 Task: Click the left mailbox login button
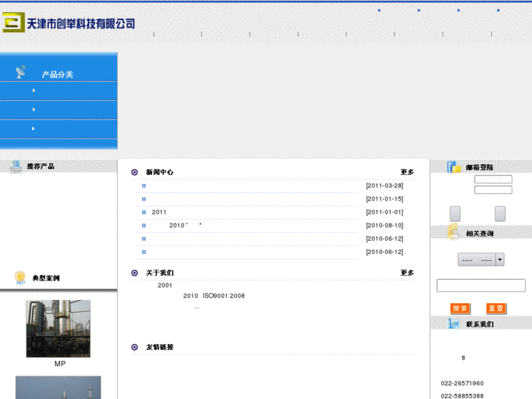pyautogui.click(x=455, y=214)
